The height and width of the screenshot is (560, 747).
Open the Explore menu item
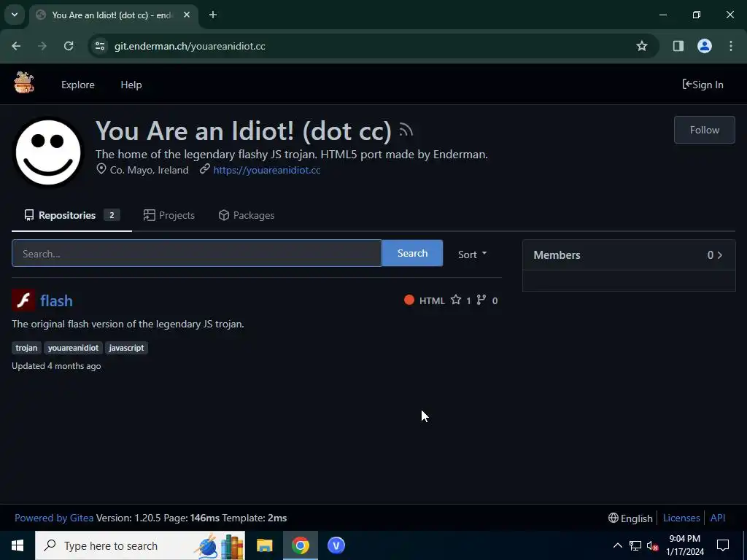(77, 85)
